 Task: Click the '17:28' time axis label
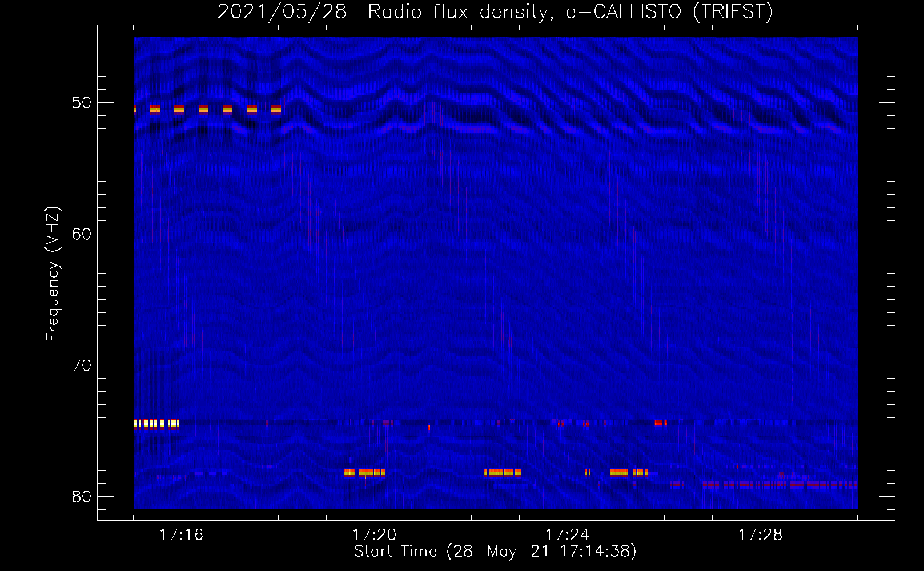click(760, 535)
